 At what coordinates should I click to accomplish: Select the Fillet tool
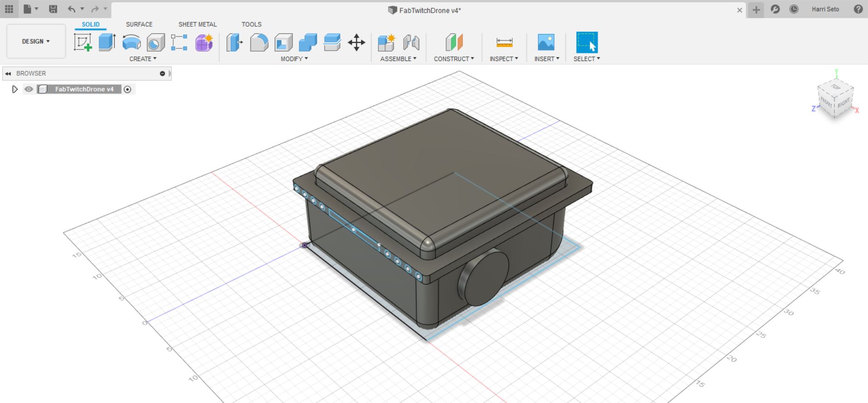[x=259, y=43]
